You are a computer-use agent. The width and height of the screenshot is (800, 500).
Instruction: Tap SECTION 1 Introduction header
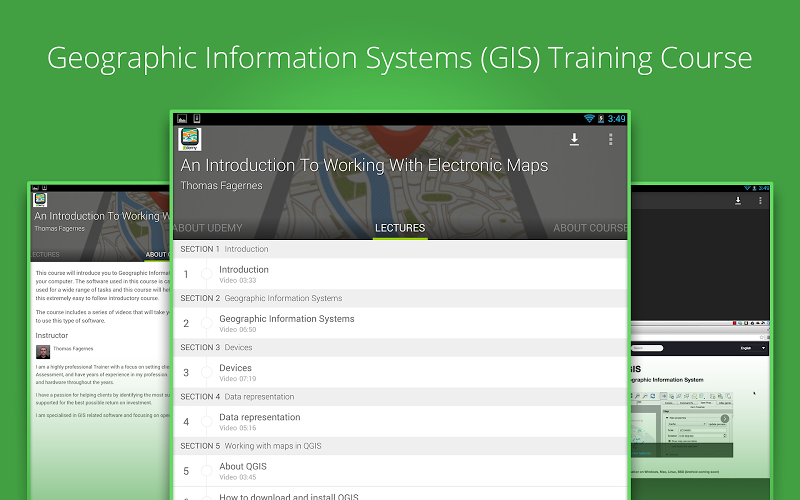(400, 249)
